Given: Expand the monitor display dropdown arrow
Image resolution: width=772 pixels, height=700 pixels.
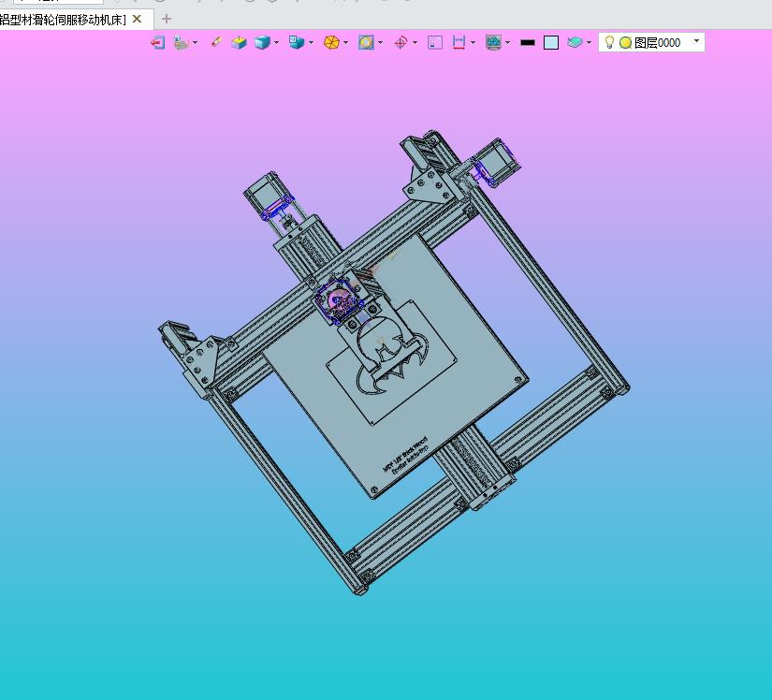Looking at the screenshot, I should [507, 43].
